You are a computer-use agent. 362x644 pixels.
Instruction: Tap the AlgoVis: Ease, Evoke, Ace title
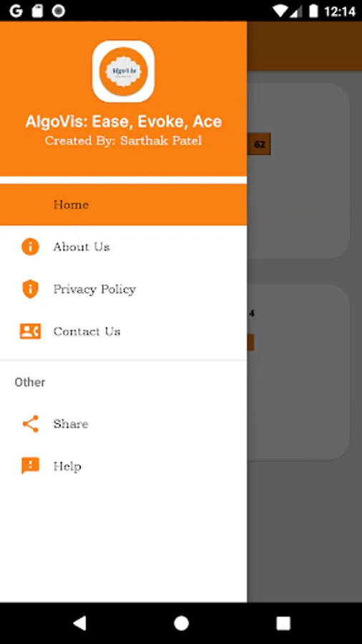click(x=124, y=122)
